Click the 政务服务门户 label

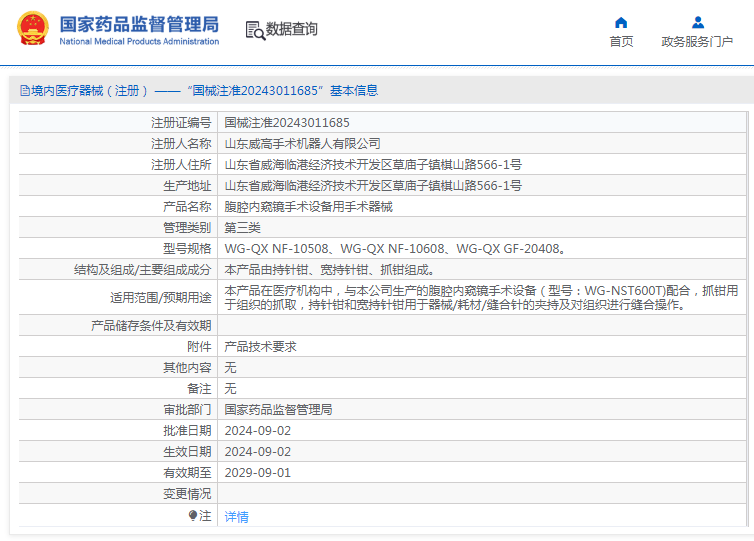coord(697,42)
